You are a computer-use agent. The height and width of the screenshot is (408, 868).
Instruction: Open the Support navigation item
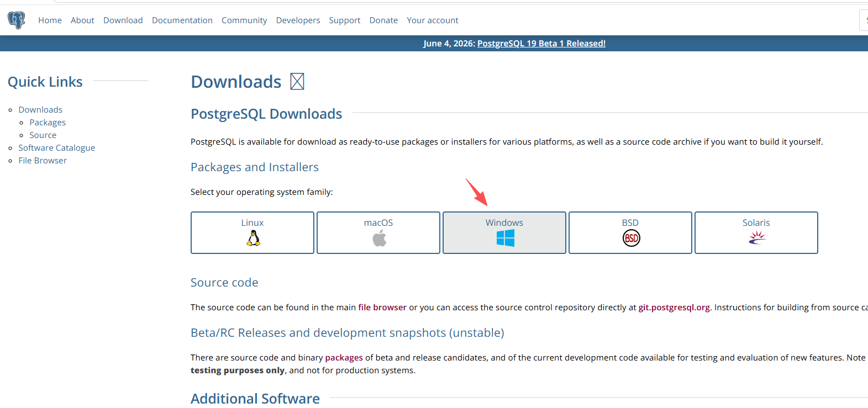[345, 20]
